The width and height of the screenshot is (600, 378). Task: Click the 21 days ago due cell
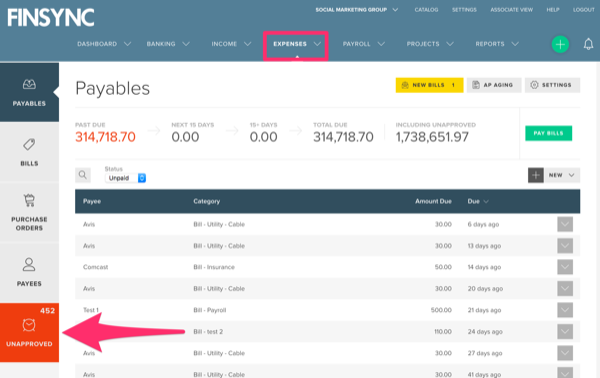[484, 310]
